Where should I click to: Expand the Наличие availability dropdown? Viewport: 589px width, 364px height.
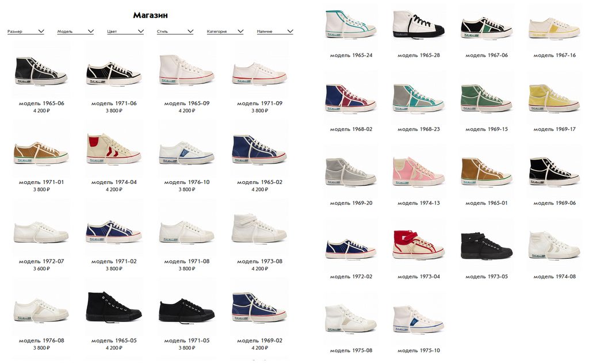(x=275, y=32)
